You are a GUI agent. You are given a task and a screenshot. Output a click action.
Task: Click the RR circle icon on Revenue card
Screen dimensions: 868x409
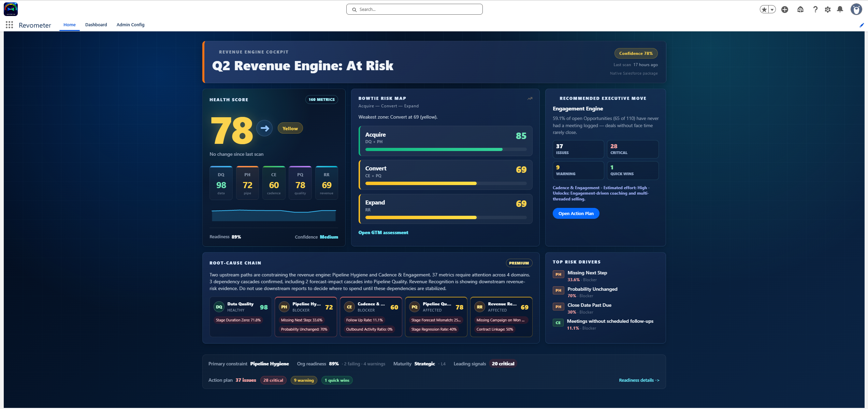(x=480, y=307)
